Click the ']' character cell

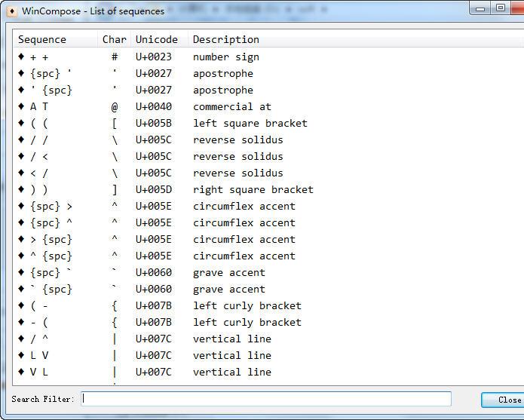[x=115, y=190]
